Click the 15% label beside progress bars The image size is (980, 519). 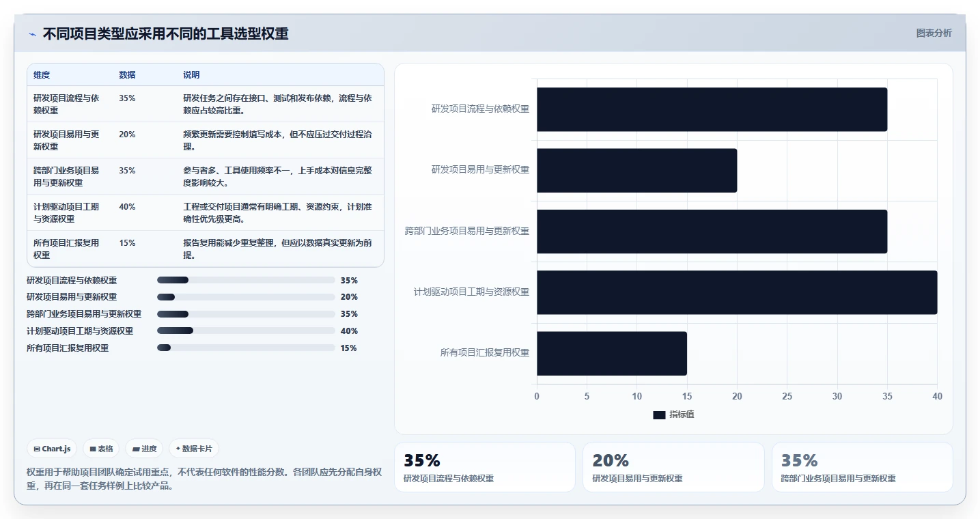coord(349,348)
